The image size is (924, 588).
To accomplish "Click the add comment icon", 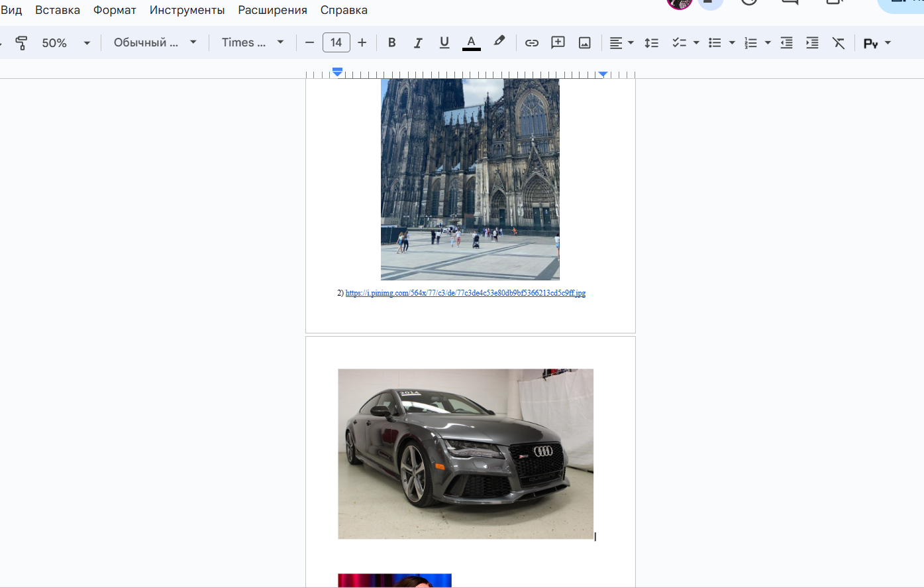I will click(558, 42).
